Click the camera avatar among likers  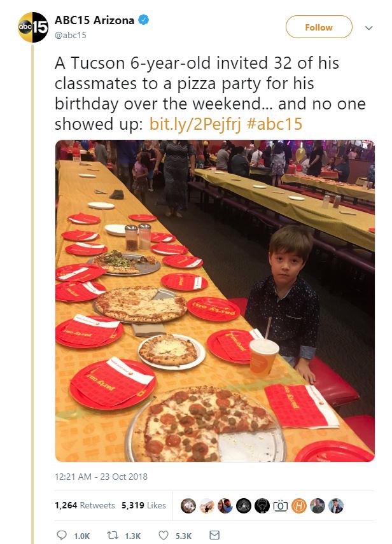[x=281, y=506]
